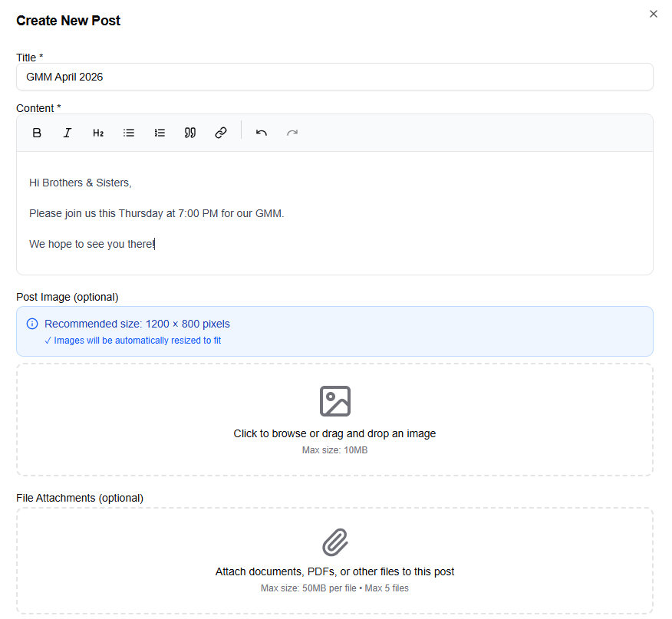672x619 pixels.
Task: Apply bold formatting in the editor
Action: 37,132
